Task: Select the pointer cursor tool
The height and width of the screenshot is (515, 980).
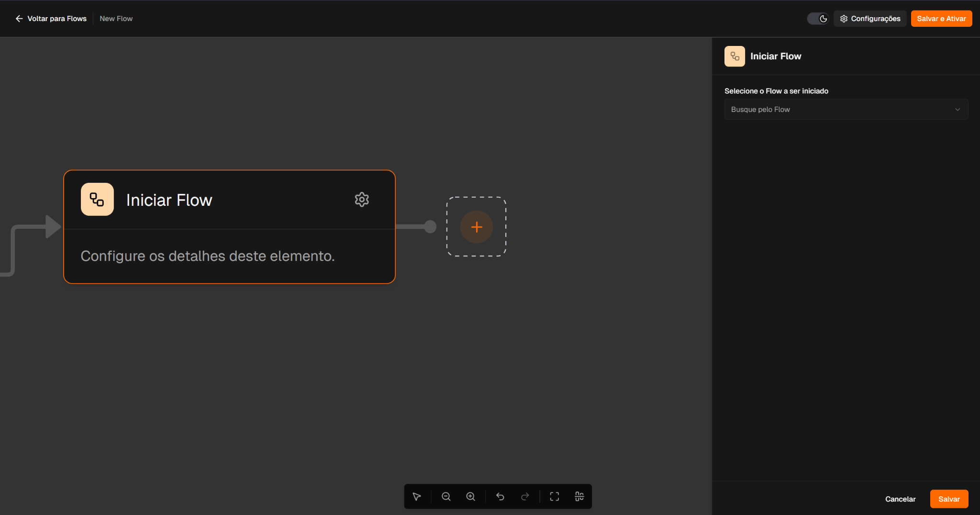Action: pos(417,496)
